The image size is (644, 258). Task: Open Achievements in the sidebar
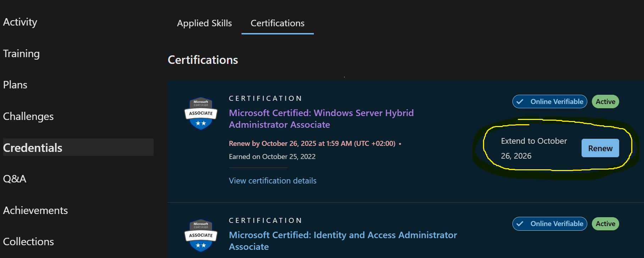coord(35,210)
